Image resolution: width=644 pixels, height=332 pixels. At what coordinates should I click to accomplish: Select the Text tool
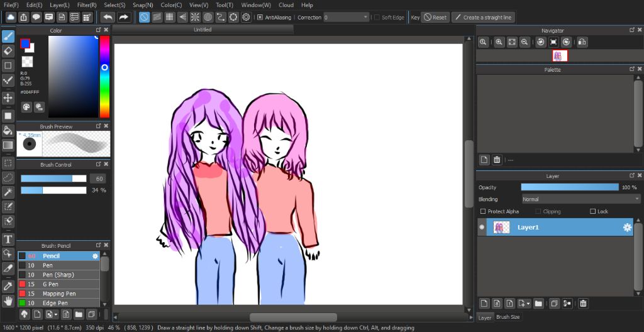tap(8, 239)
